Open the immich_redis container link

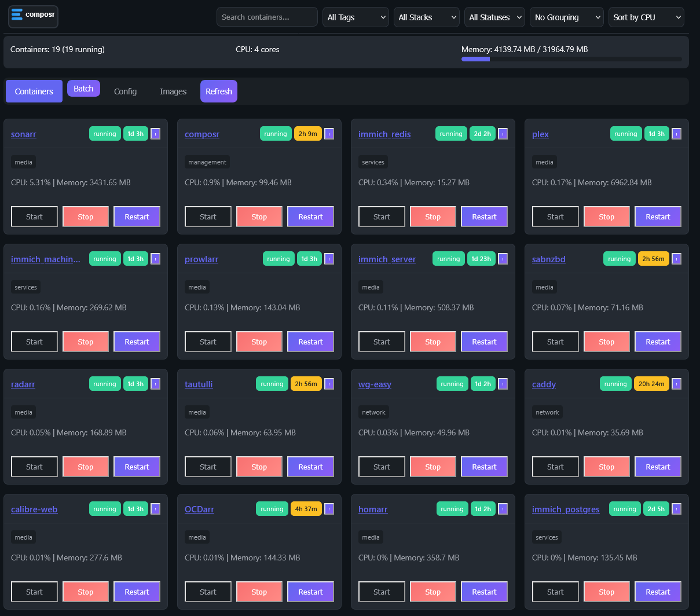pyautogui.click(x=384, y=134)
